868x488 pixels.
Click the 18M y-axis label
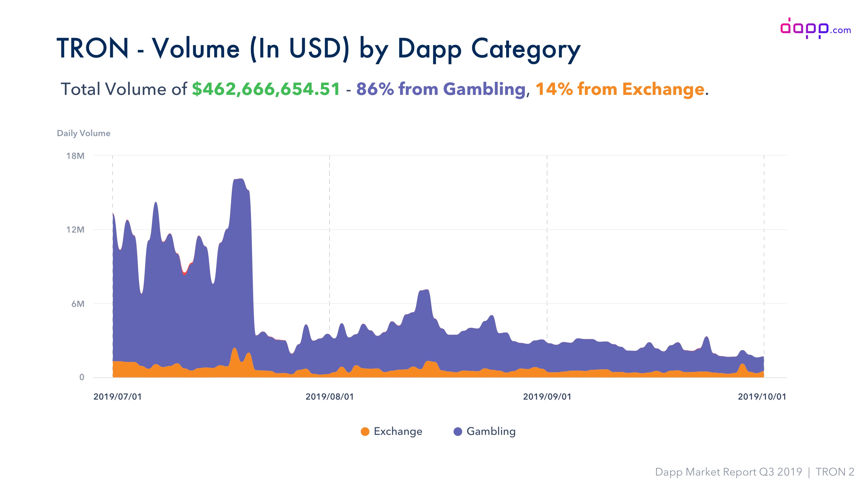click(x=75, y=156)
